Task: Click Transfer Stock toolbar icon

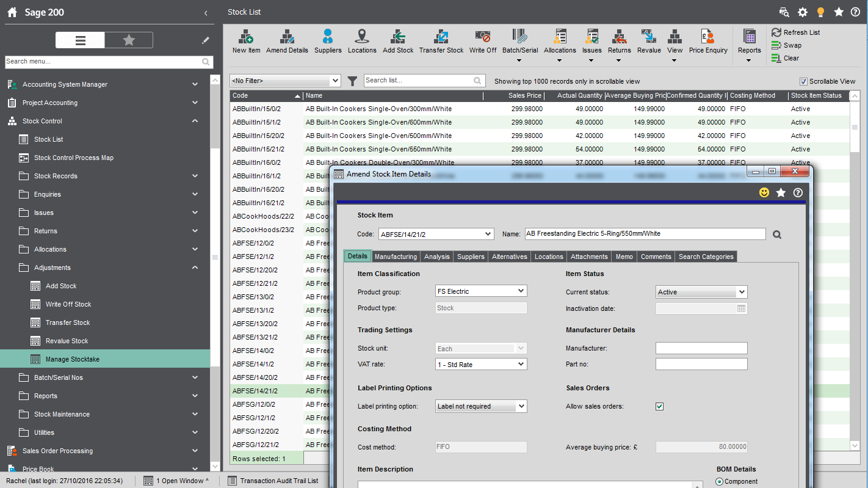Action: coord(441,42)
